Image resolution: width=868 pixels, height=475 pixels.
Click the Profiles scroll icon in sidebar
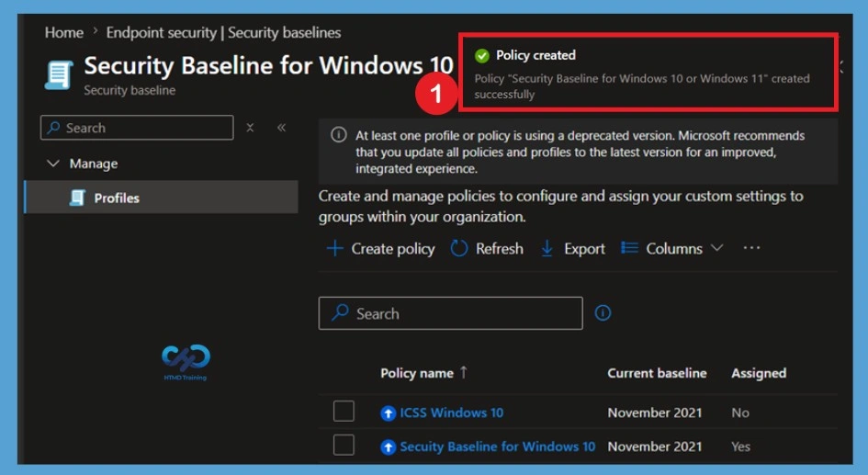tap(77, 198)
